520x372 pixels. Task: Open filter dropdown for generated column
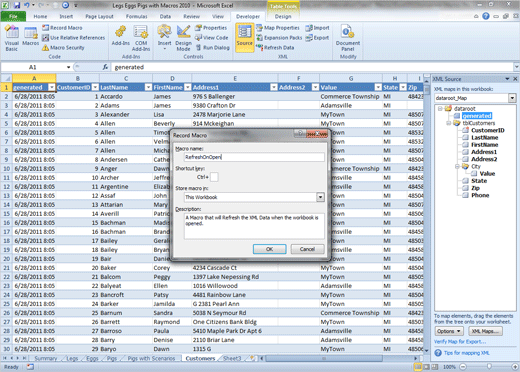52,87
